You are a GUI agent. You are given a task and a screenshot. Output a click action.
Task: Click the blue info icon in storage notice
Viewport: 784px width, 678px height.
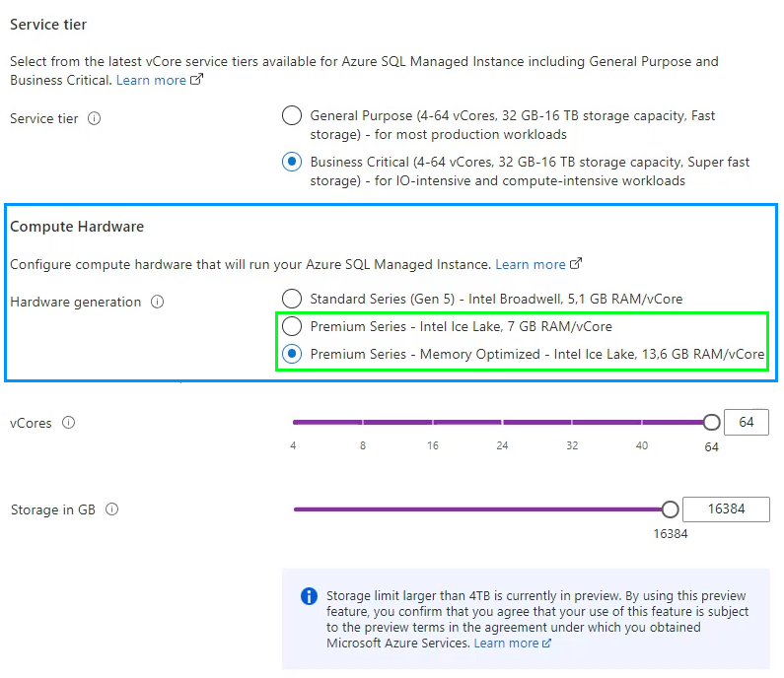309,596
